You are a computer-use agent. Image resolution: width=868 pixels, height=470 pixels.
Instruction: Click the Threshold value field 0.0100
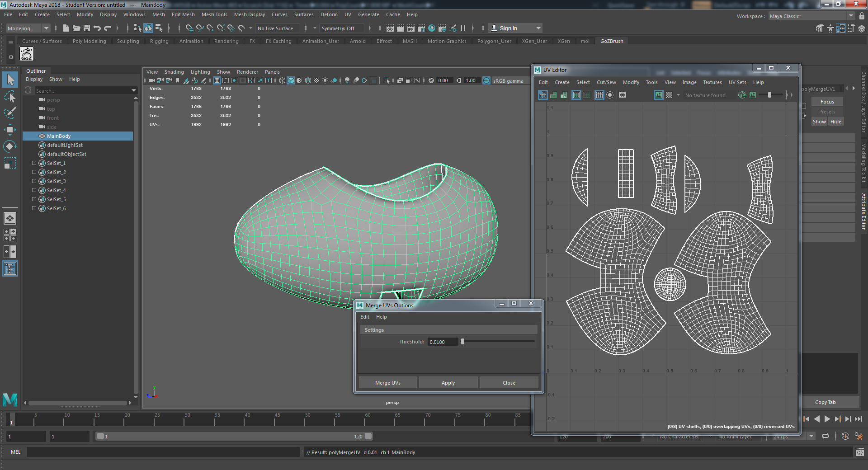click(443, 342)
